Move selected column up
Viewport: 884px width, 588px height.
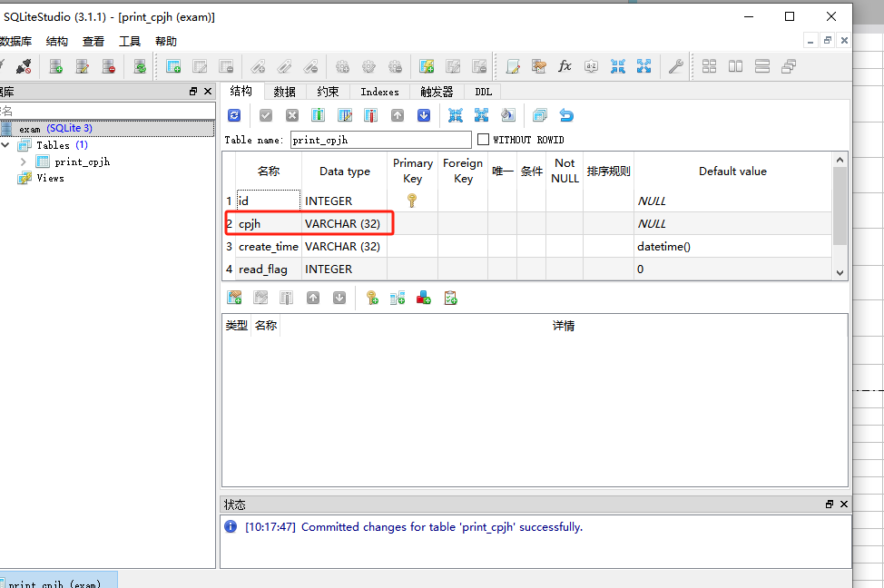[x=398, y=115]
